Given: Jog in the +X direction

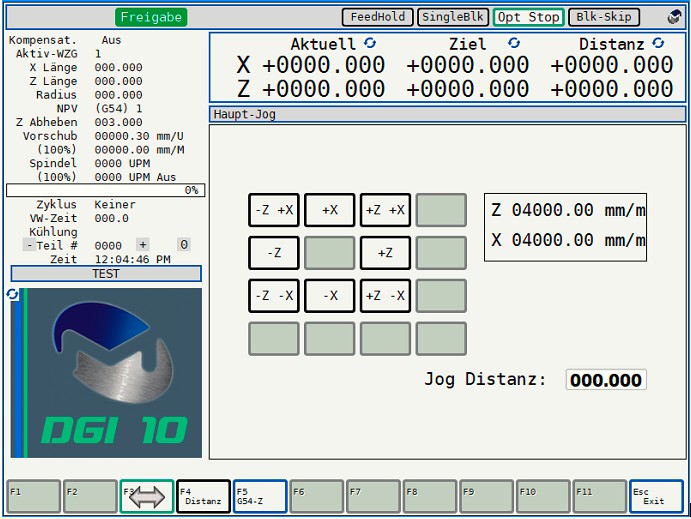Looking at the screenshot, I should point(330,210).
